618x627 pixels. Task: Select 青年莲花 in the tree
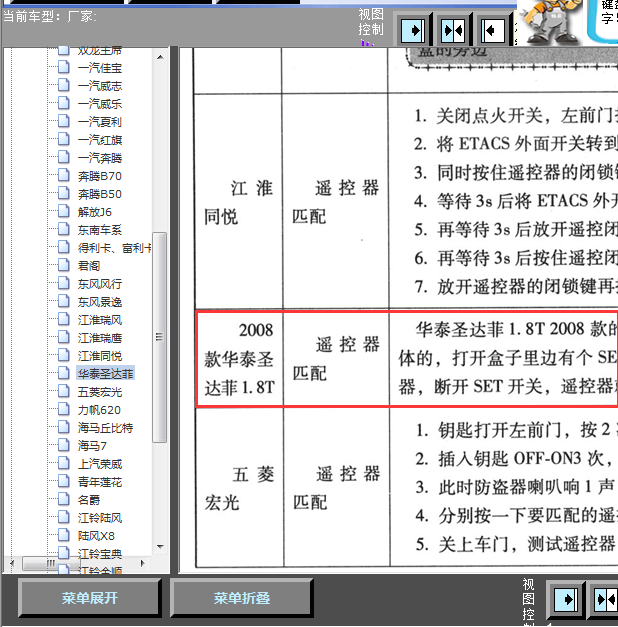[x=100, y=482]
